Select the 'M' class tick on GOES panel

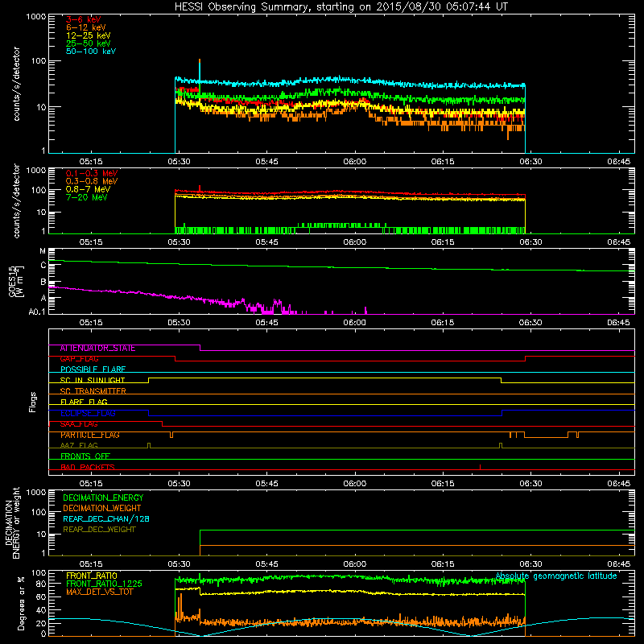[x=43, y=251]
